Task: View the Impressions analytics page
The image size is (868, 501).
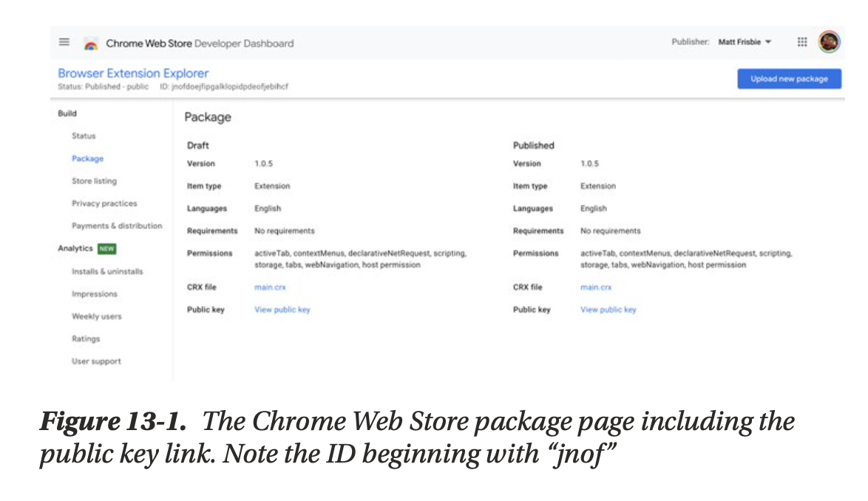Action: pyautogui.click(x=94, y=294)
